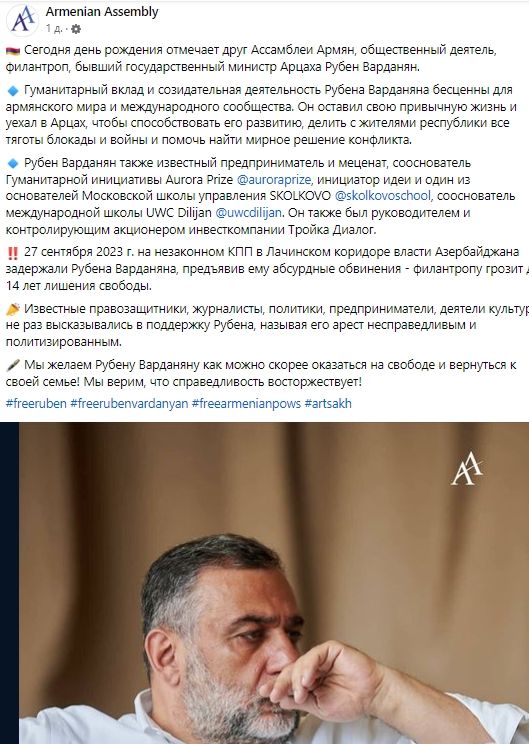Click the second blue diamond bullet icon
The image size is (529, 744).
click(13, 163)
